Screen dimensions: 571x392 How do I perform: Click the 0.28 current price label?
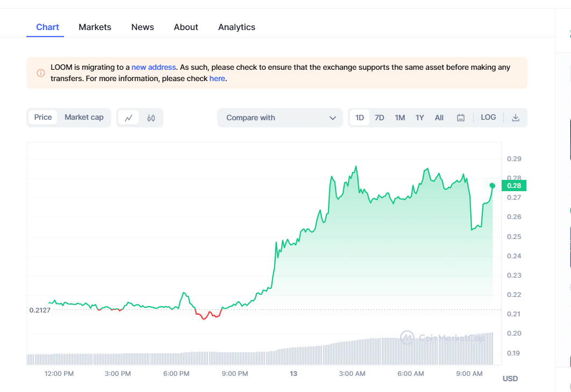click(514, 185)
